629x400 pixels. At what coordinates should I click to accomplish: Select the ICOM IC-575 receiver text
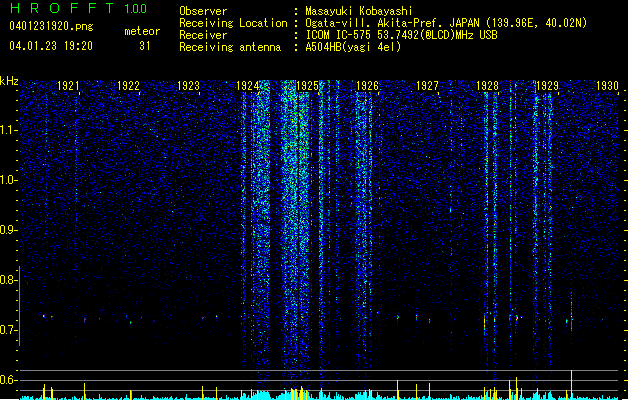pyautogui.click(x=401, y=35)
